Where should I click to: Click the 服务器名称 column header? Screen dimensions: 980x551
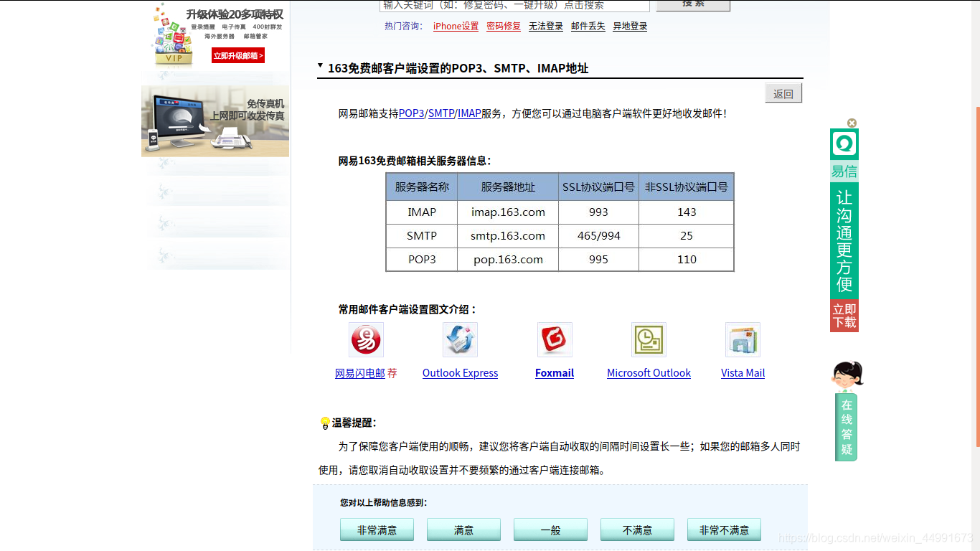pyautogui.click(x=422, y=187)
